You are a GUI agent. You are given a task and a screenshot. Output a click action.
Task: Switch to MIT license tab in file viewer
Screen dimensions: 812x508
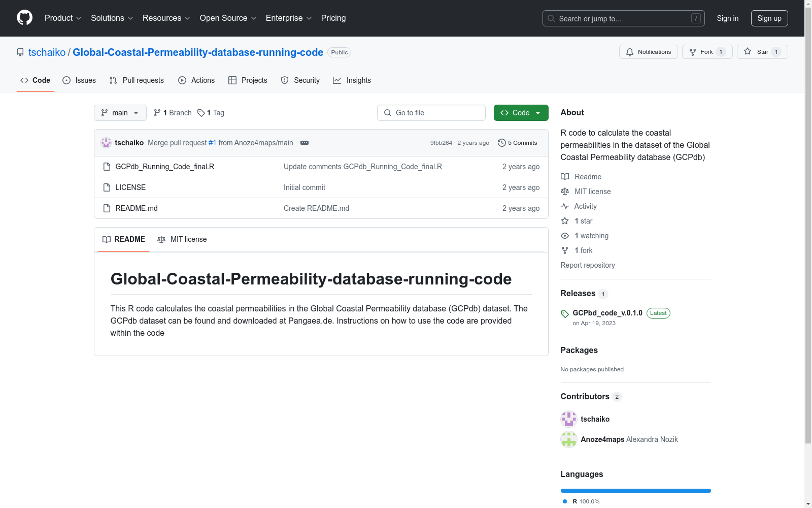(182, 239)
